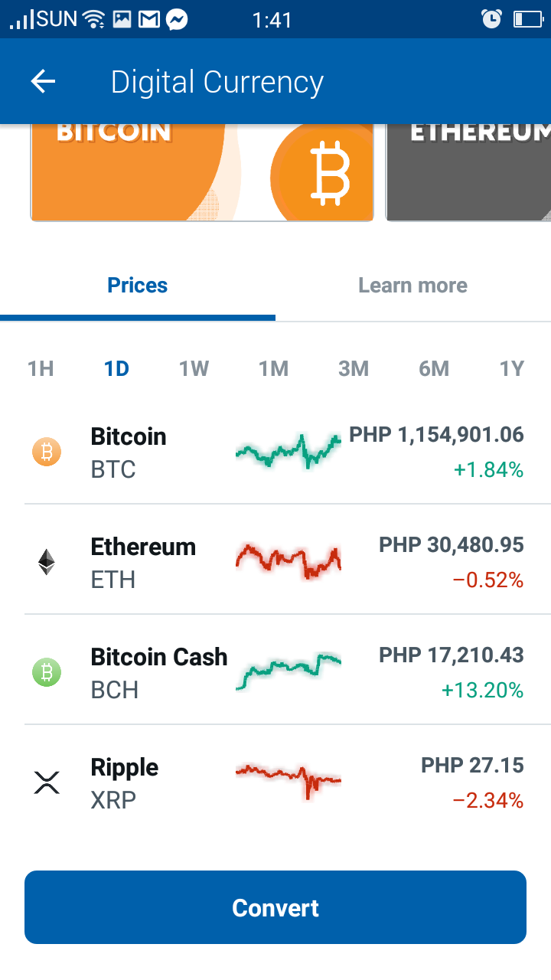This screenshot has height=980, width=551.
Task: Tap the Ripple XRP logo icon
Action: click(x=47, y=782)
